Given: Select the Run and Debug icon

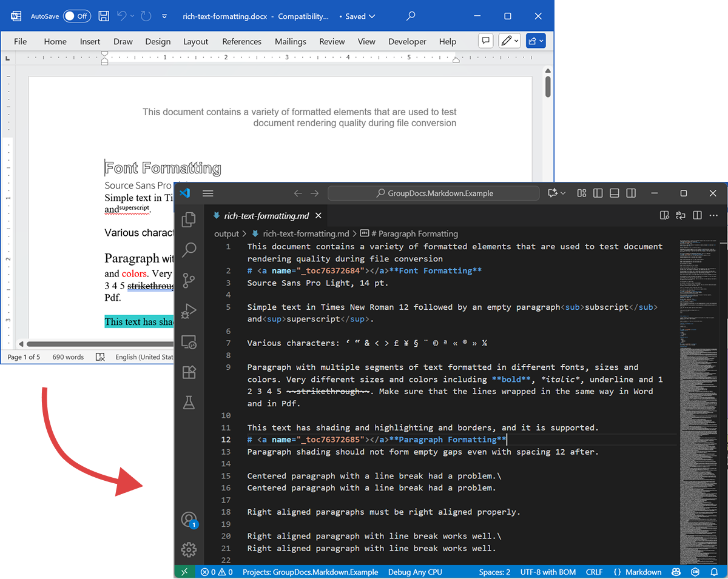Looking at the screenshot, I should (x=189, y=310).
